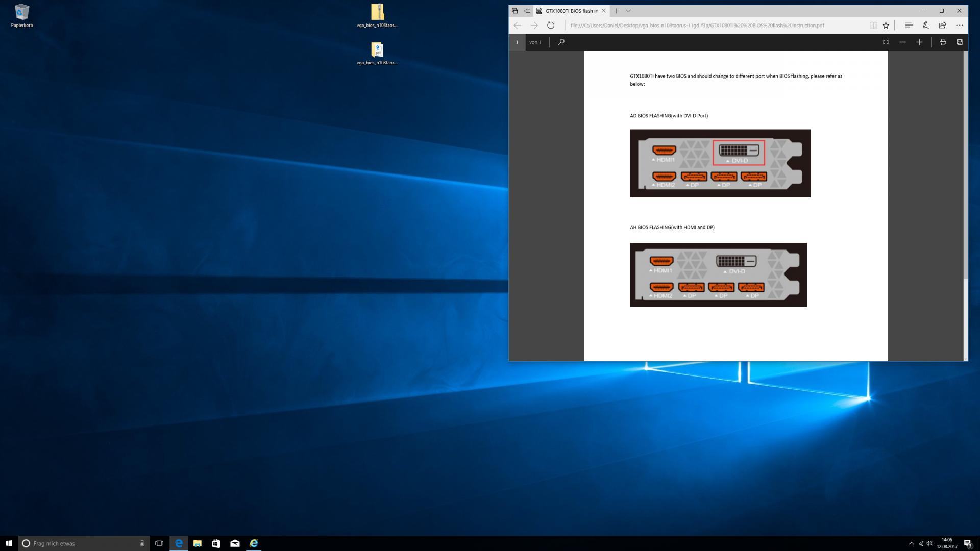Viewport: 980px width, 551px height.
Task: Search within the PDF document
Action: (561, 42)
